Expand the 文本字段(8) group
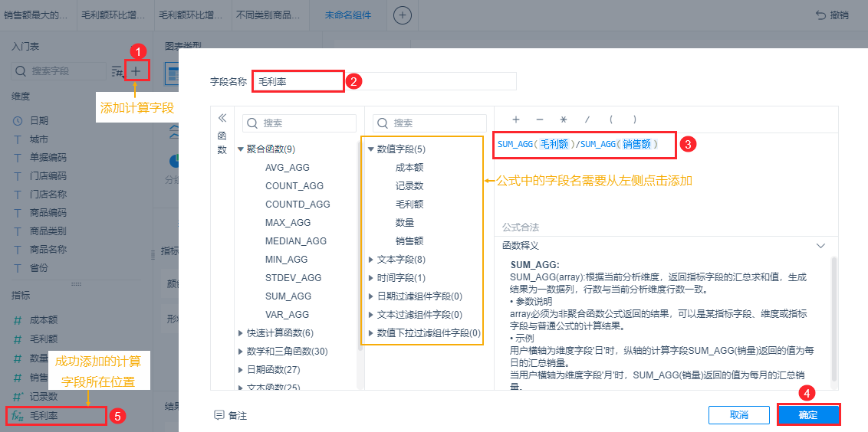The height and width of the screenshot is (432, 868). [371, 260]
